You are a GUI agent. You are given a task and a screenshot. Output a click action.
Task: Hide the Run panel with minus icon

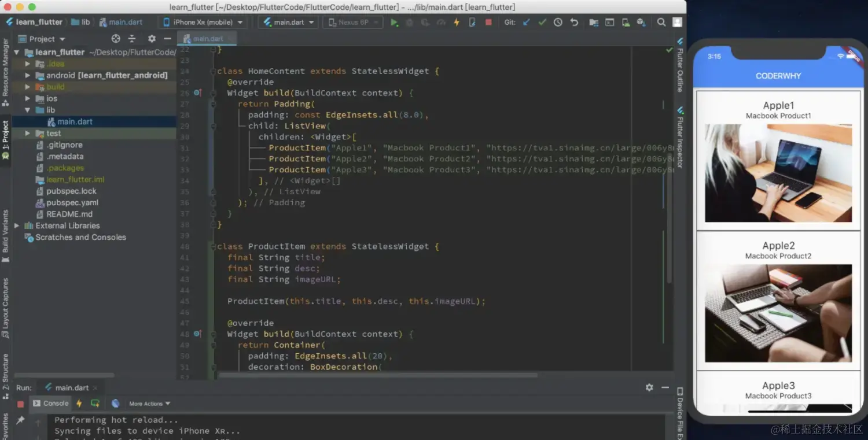[x=665, y=387]
